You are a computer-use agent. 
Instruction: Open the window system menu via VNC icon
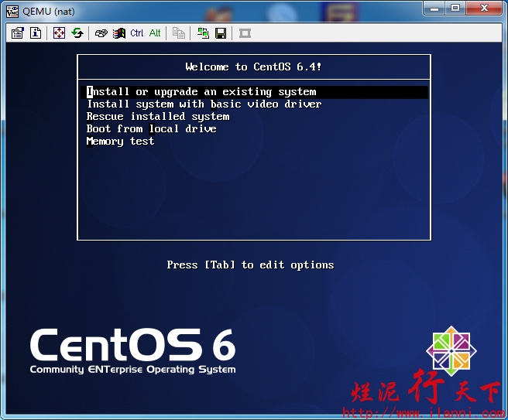(12, 10)
